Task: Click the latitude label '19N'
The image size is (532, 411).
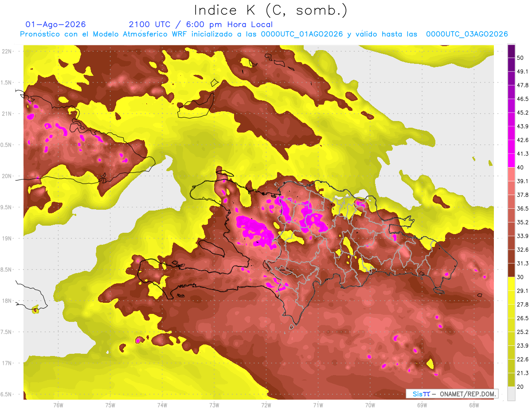Action: click(7, 239)
